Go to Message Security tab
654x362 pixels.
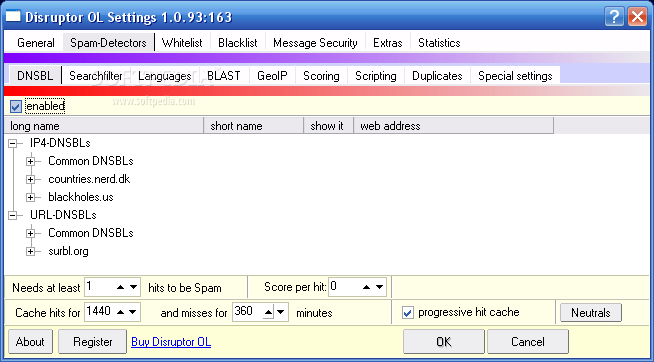click(x=315, y=43)
